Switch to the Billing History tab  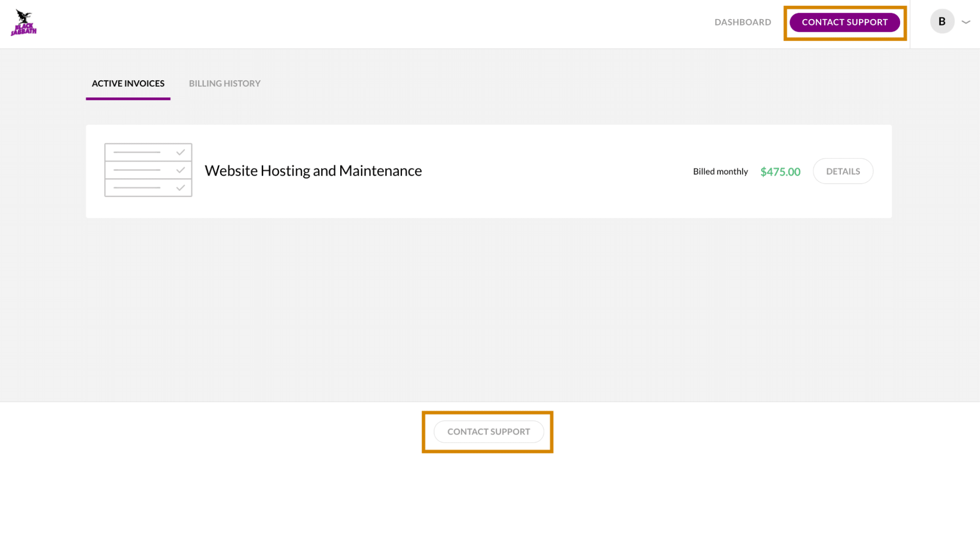[x=225, y=83]
